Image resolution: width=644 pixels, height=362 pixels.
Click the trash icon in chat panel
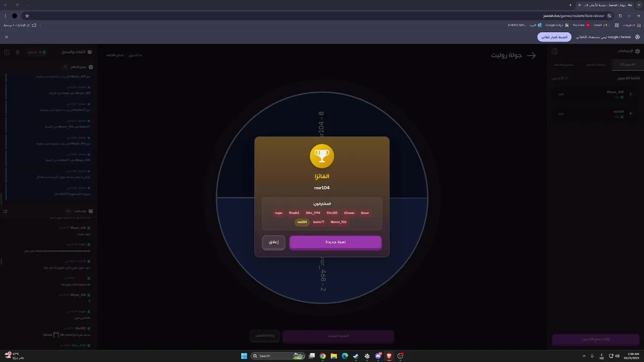[x=18, y=52]
